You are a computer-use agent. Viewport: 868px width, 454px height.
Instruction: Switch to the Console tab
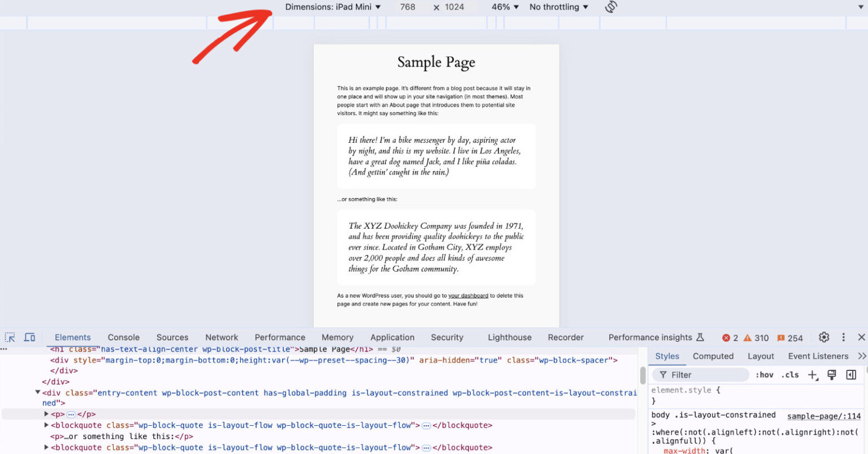click(123, 337)
